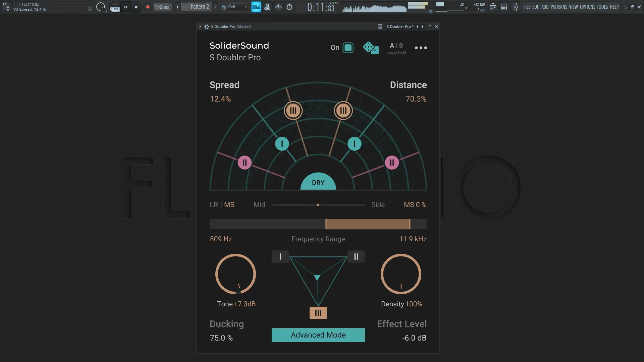Toggle the plugin On switch
644x362 pixels.
pyautogui.click(x=348, y=48)
